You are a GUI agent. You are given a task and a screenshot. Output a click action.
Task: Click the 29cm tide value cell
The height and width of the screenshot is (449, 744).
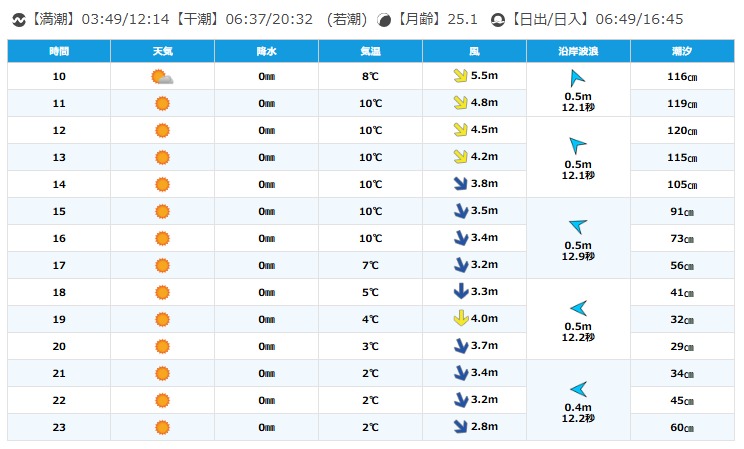pyautogui.click(x=682, y=346)
